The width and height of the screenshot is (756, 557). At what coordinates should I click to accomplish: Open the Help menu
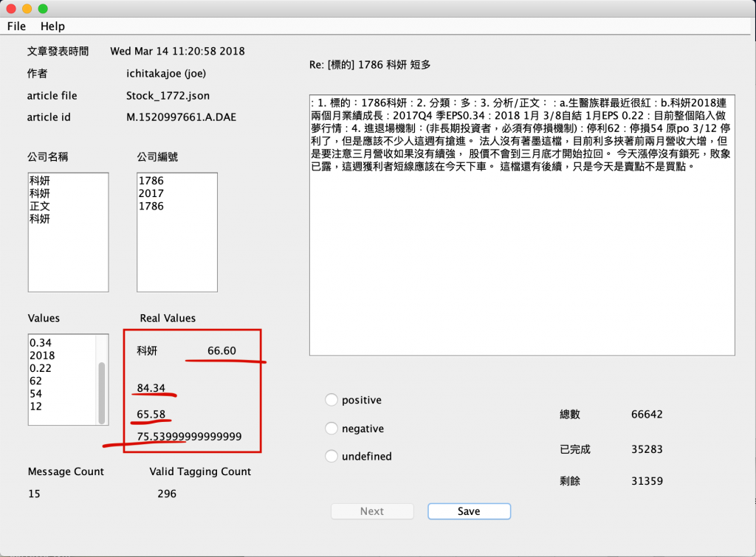52,26
